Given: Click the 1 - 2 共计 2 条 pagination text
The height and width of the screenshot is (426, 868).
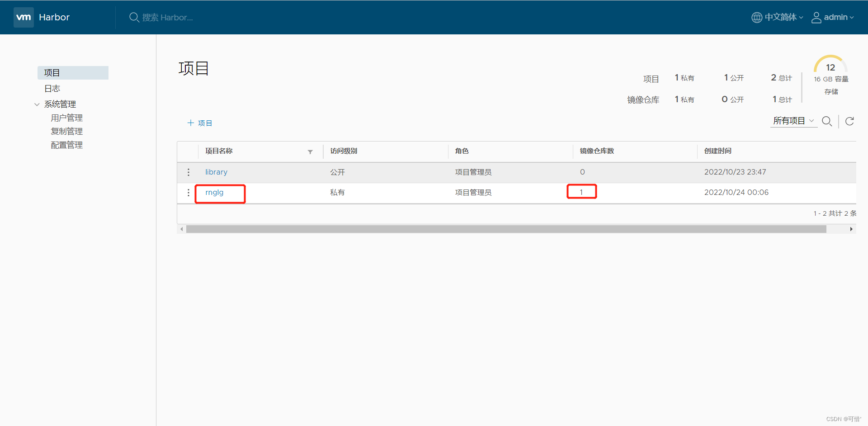Looking at the screenshot, I should click(x=835, y=213).
